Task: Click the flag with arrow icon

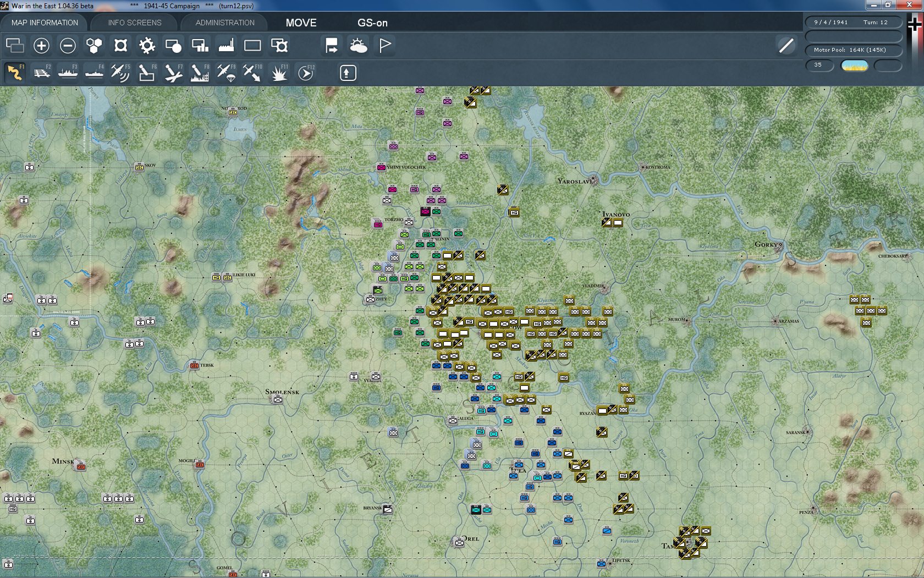Action: [x=332, y=46]
